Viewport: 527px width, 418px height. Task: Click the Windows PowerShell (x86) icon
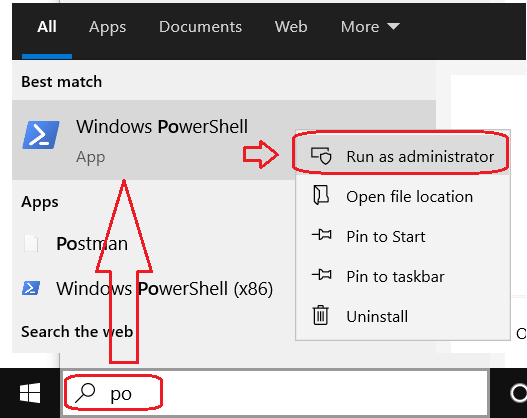31,288
